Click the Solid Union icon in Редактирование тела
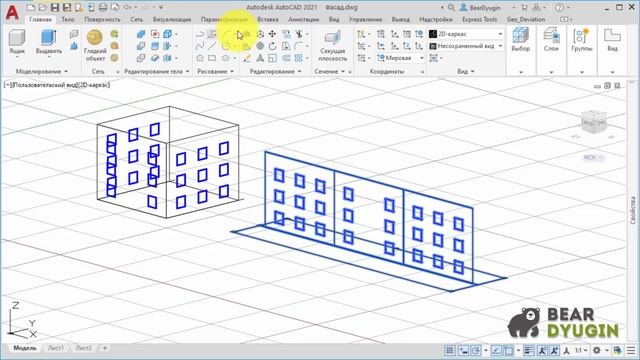 [x=141, y=34]
